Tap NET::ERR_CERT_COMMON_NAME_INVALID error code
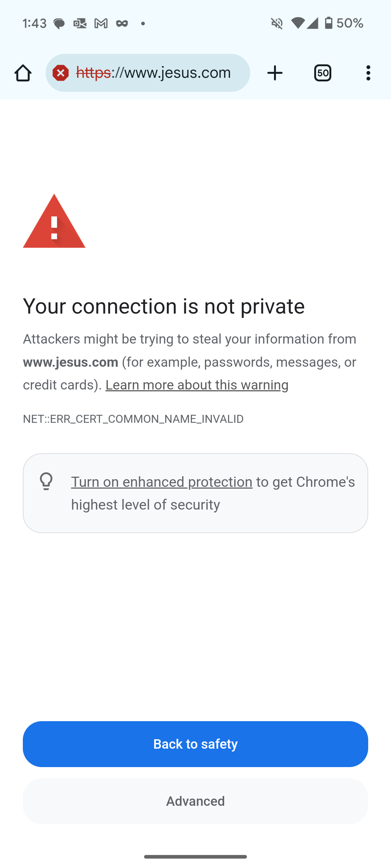This screenshot has height=868, width=391. pos(133,419)
